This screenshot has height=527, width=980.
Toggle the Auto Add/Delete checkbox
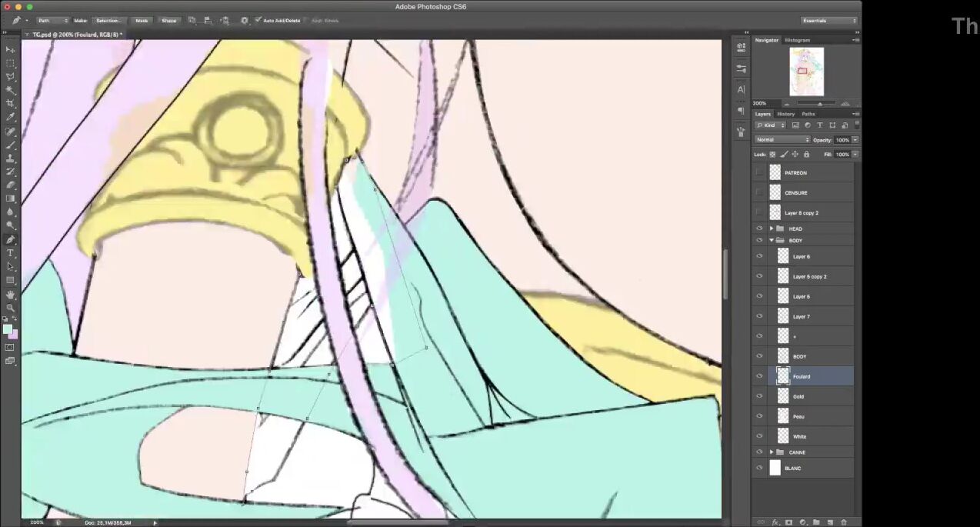click(x=258, y=20)
